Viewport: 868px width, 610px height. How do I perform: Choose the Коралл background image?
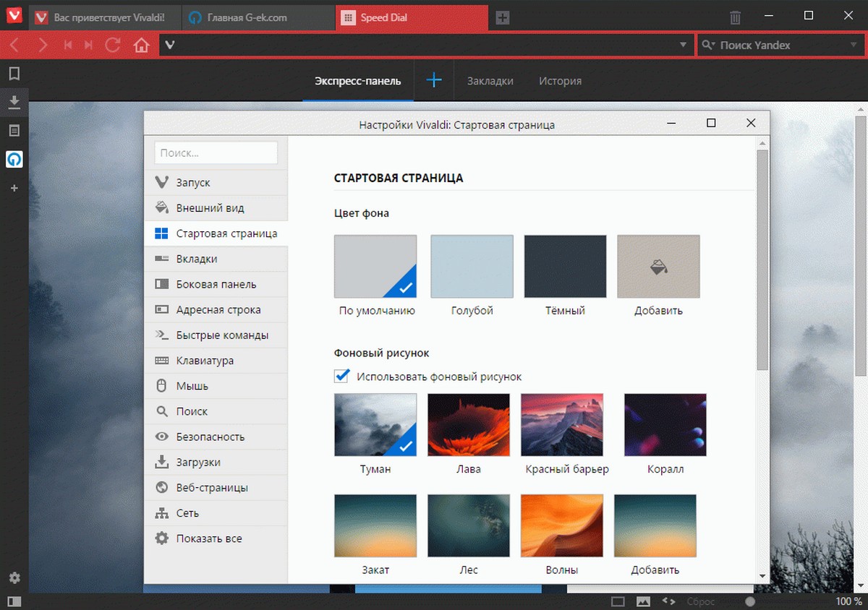point(665,425)
